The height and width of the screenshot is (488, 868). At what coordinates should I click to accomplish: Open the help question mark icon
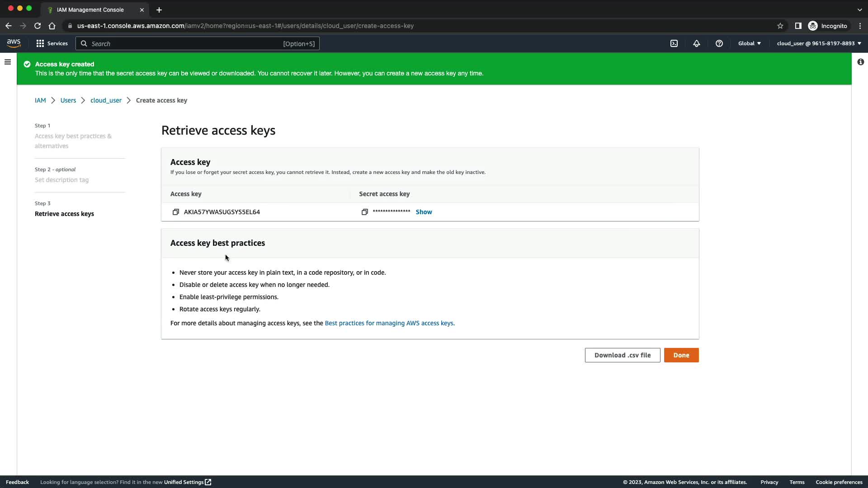(x=719, y=43)
